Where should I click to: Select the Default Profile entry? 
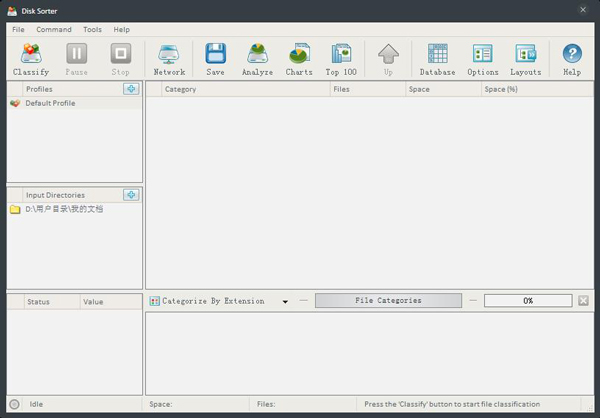[x=75, y=103]
